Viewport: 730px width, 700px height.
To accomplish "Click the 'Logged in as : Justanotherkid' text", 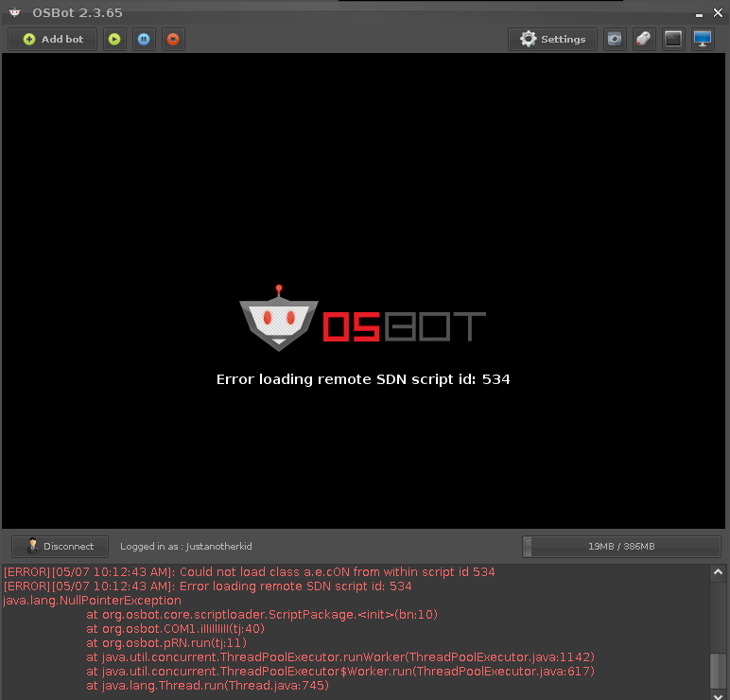I will (x=185, y=547).
